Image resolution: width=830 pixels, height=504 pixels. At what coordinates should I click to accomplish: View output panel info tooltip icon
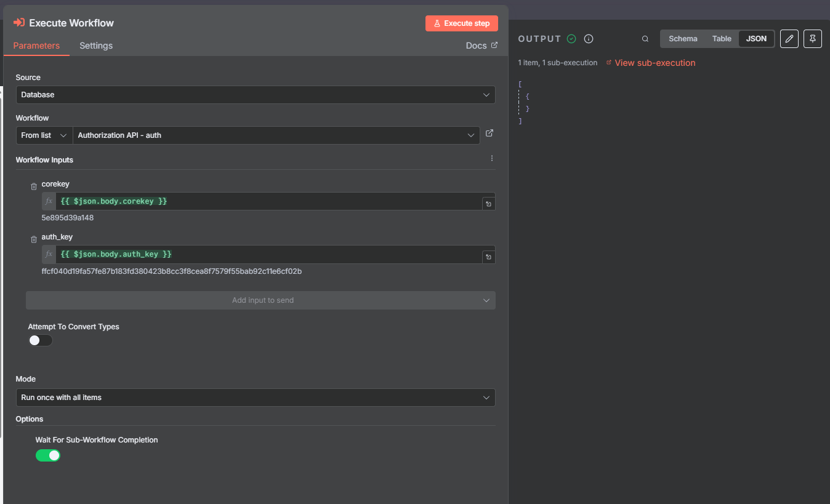point(588,38)
